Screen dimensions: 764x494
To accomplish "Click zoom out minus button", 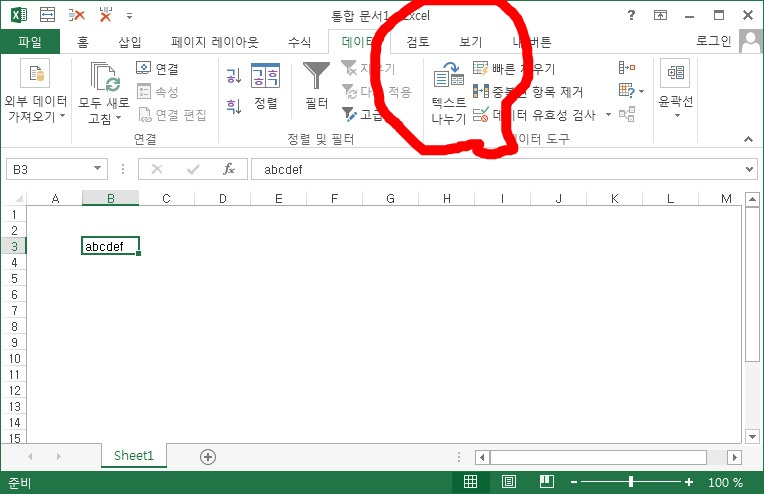I will click(574, 482).
